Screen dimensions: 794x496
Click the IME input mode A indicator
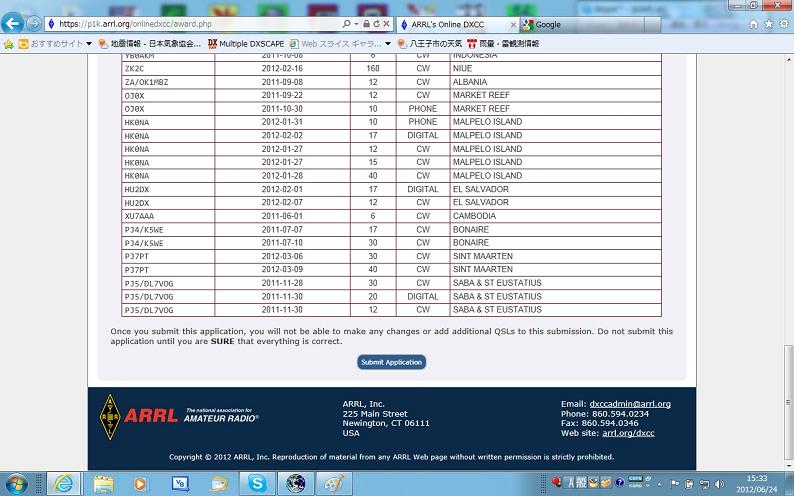[571, 483]
